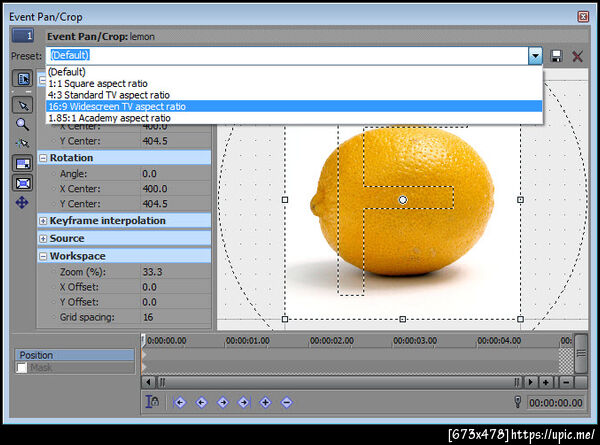Image resolution: width=600 pixels, height=445 pixels.
Task: Click the bottom-left crop corner handle
Action: tap(285, 319)
